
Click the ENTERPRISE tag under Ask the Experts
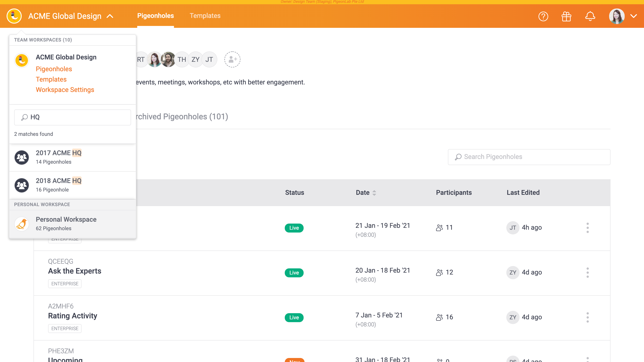coord(65,284)
